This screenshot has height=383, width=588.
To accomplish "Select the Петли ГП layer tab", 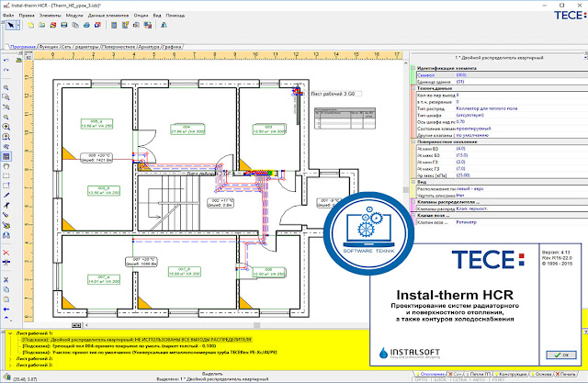I will pos(480,374).
